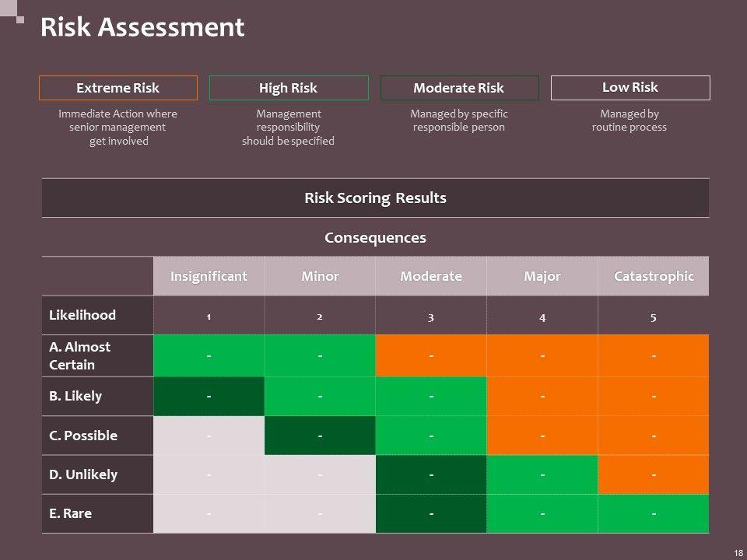The width and height of the screenshot is (747, 560).
Task: Click dark green cell for Rare, Moderate
Action: tap(431, 513)
